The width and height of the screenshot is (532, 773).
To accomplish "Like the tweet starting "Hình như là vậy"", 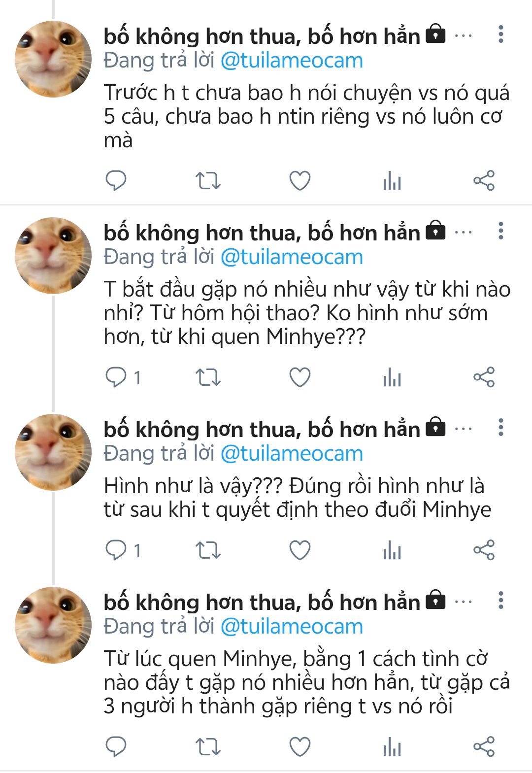I will point(299,550).
